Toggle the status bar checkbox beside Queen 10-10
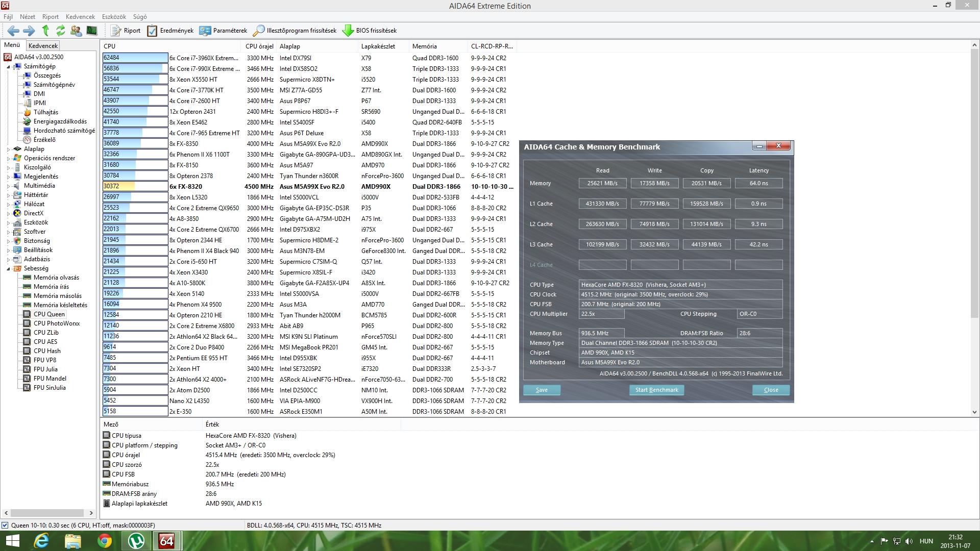 click(x=5, y=525)
